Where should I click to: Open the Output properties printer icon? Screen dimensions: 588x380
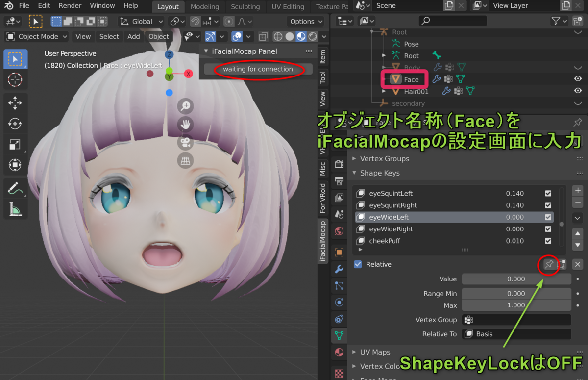(x=339, y=181)
